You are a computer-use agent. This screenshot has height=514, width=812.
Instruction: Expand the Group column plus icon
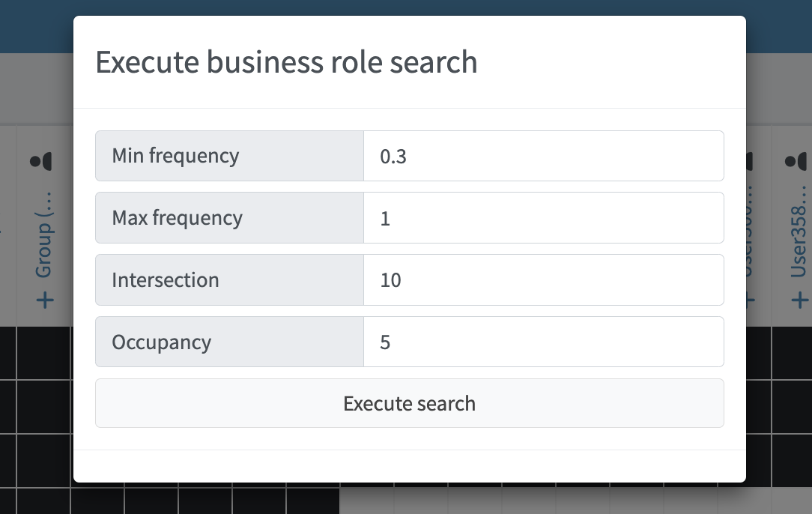tap(45, 300)
